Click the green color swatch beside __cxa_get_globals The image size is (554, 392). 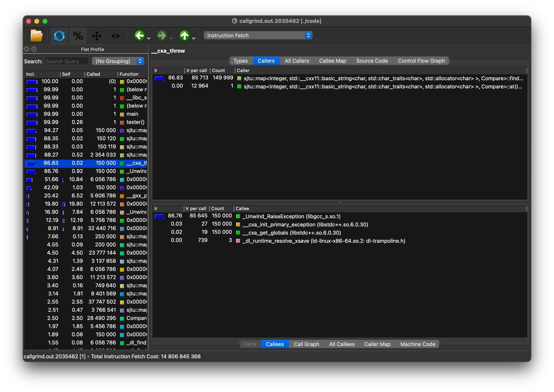pyautogui.click(x=238, y=233)
